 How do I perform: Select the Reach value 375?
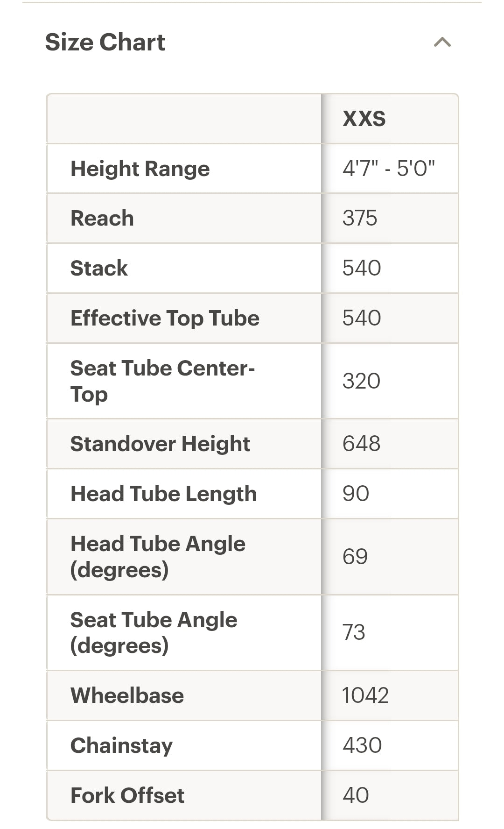tap(359, 218)
